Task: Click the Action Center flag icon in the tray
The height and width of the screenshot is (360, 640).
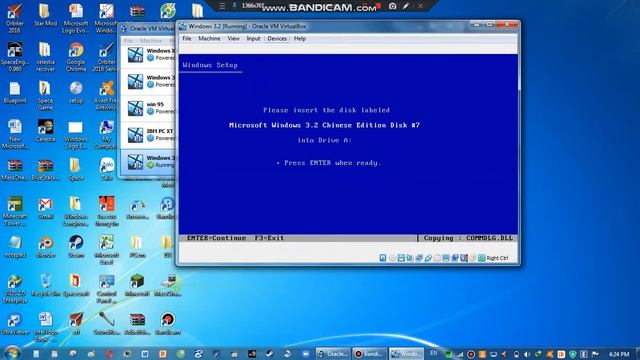Action: (595, 354)
